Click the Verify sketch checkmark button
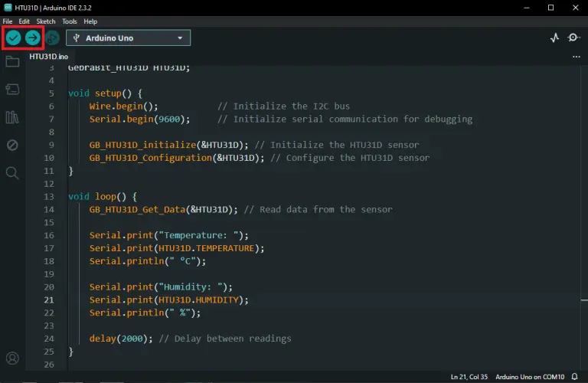 [x=13, y=38]
